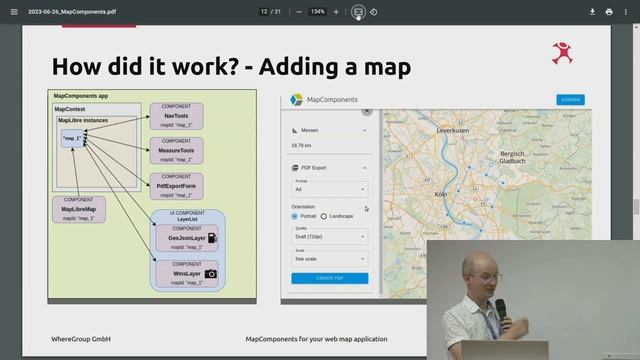The height and width of the screenshot is (360, 640).
Task: Click the MapContext label in diagram
Action: pos(70,109)
